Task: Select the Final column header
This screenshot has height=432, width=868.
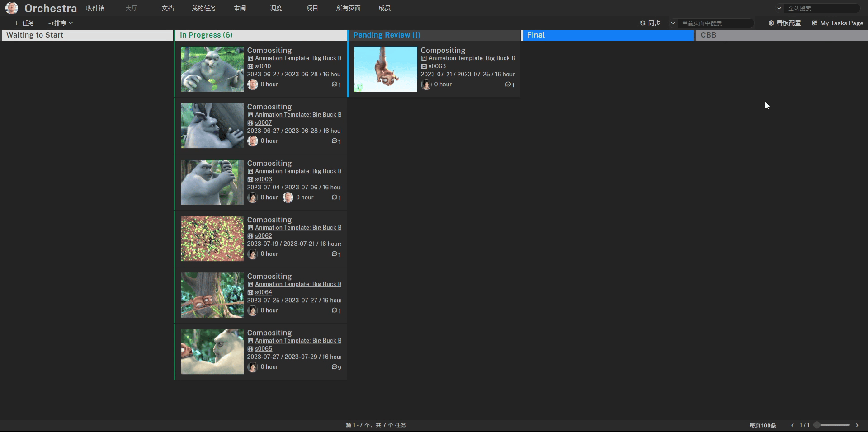Action: coord(608,35)
